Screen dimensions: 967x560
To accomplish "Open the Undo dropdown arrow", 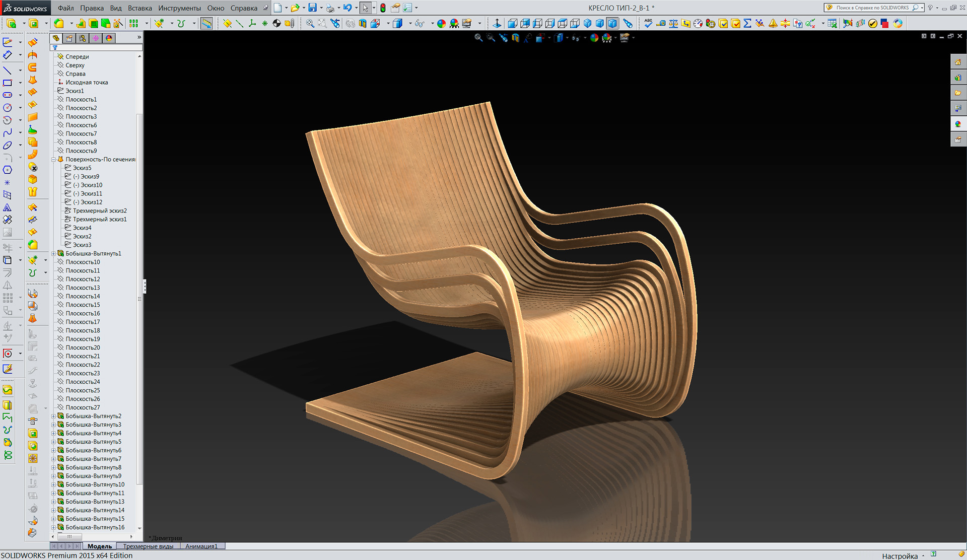I will pos(356,8).
